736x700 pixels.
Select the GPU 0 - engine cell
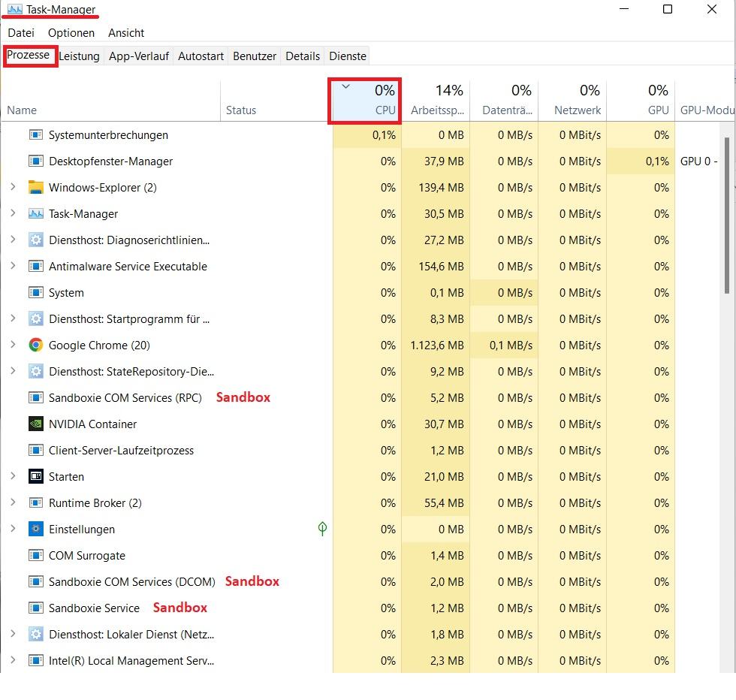pos(699,161)
